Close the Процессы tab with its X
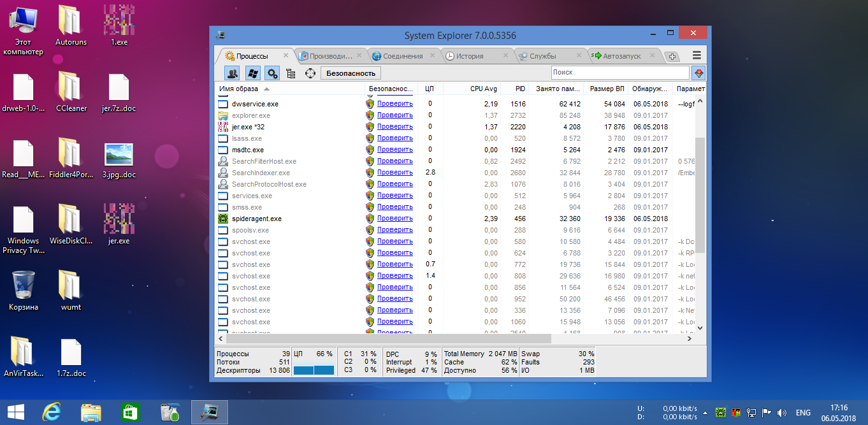 click(286, 56)
